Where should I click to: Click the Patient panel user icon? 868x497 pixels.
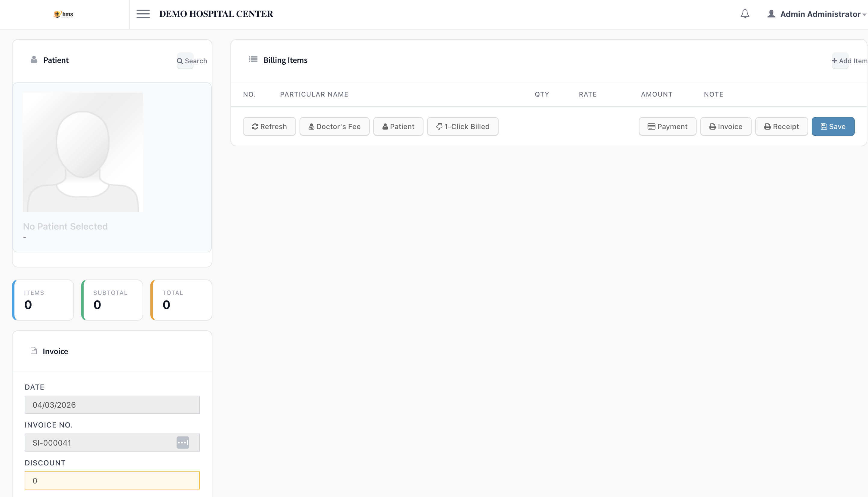pyautogui.click(x=34, y=60)
